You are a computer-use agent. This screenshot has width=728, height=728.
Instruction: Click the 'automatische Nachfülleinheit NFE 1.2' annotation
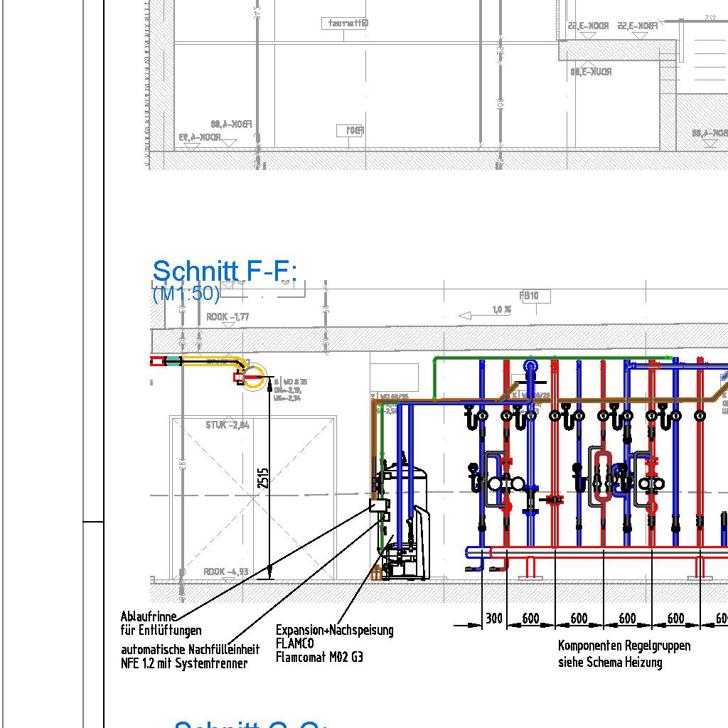click(x=190, y=656)
